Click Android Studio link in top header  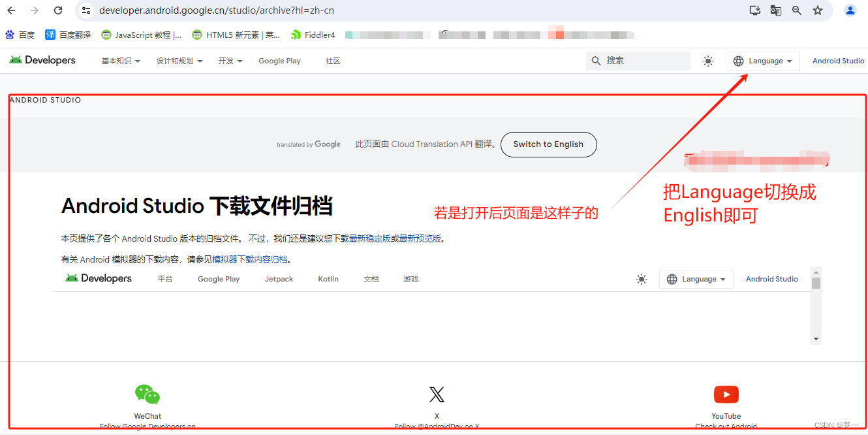[838, 61]
